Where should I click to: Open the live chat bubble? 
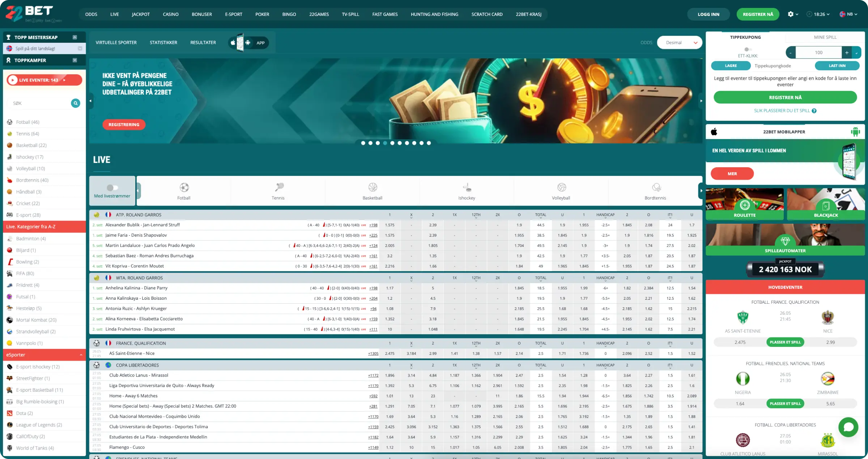point(848,427)
